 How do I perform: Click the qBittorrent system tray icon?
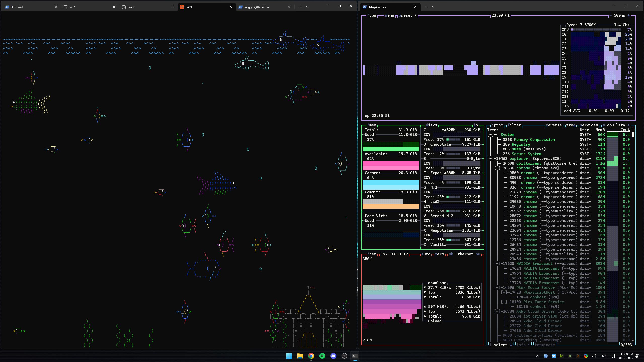[545, 356]
